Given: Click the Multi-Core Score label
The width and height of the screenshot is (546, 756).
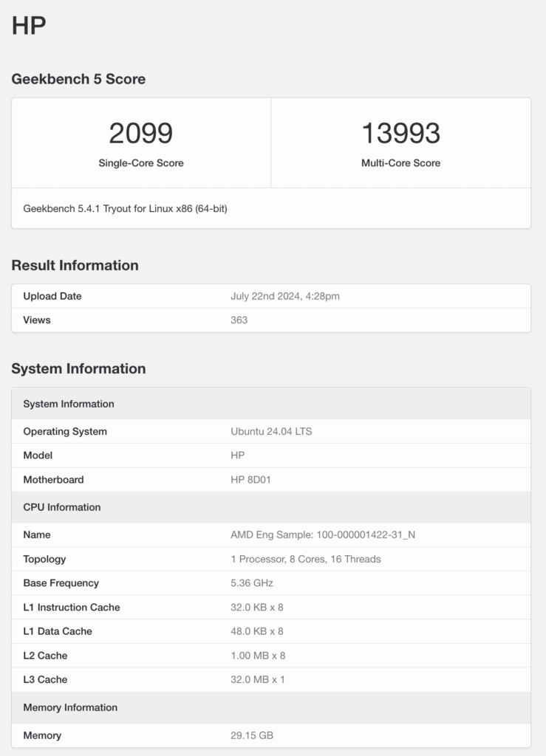Looking at the screenshot, I should [x=400, y=163].
